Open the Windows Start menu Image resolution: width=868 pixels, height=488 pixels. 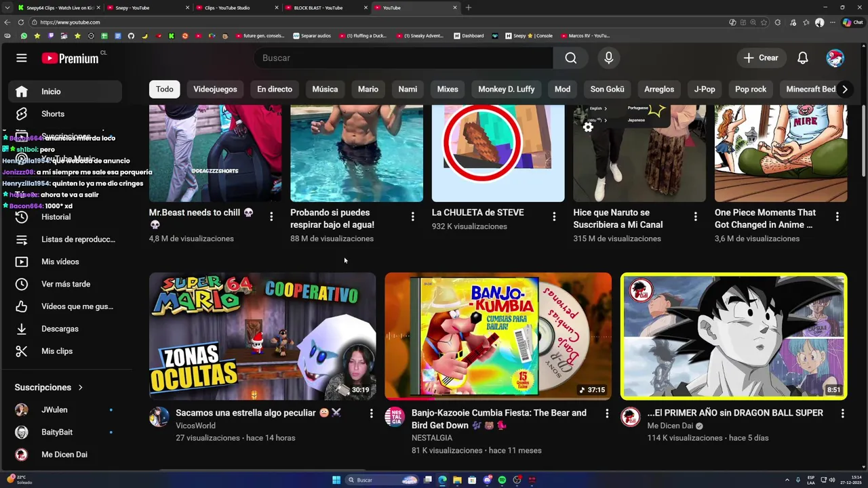click(336, 480)
